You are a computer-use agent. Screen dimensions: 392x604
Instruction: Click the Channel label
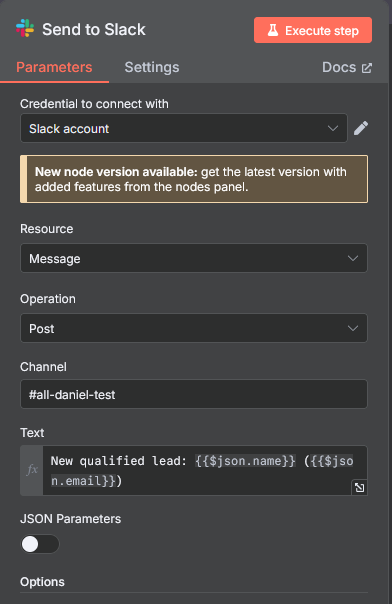pos(43,367)
